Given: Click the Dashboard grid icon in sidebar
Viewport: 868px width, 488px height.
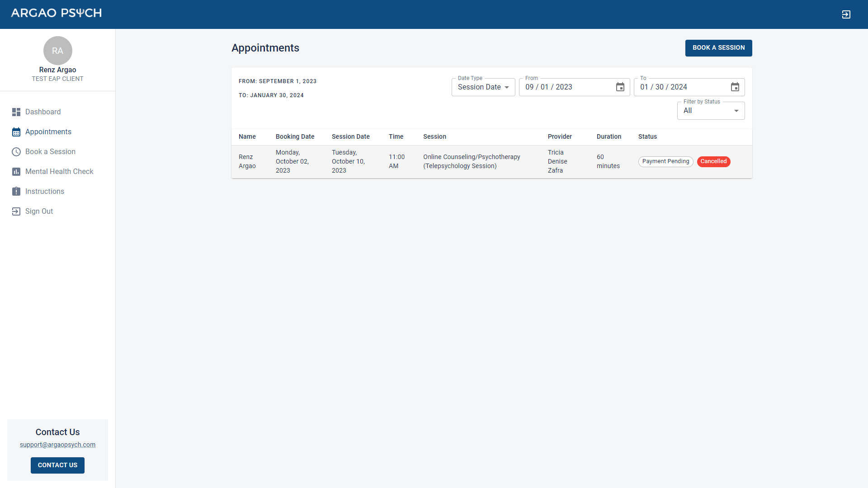Looking at the screenshot, I should coord(16,112).
